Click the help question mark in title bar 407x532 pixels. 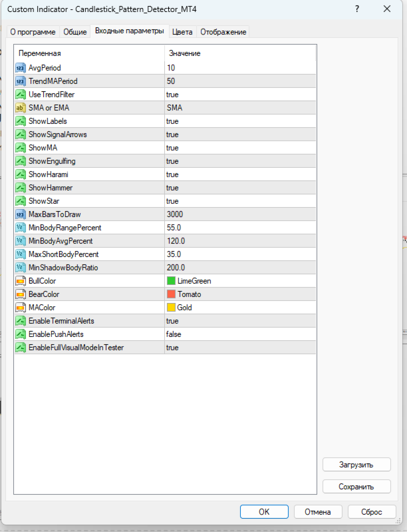tap(357, 9)
